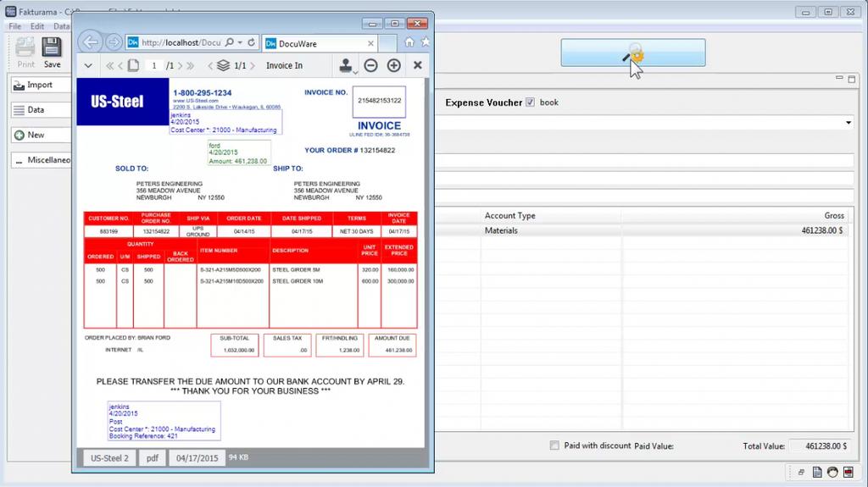Click the 04/17/2015 date label
The width and height of the screenshot is (868, 487).
197,457
